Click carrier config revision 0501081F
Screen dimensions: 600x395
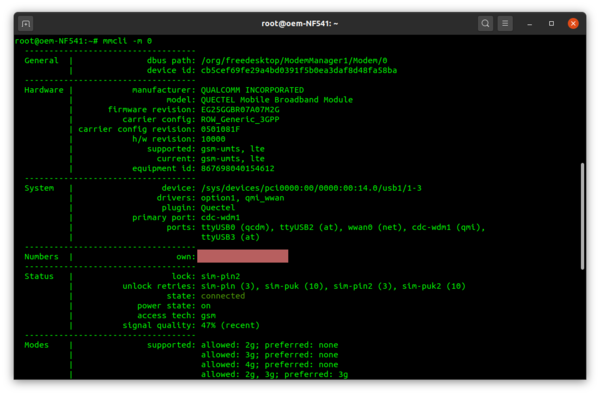tap(220, 129)
